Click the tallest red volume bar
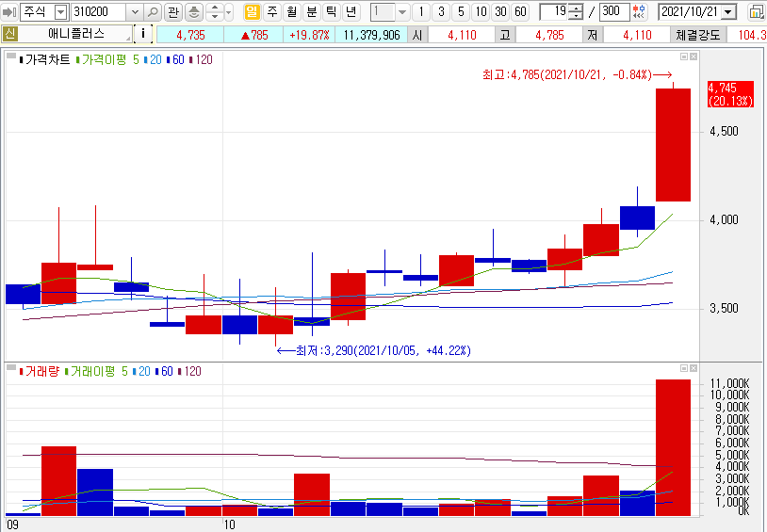Viewport: 767px width, 532px height. [673, 447]
